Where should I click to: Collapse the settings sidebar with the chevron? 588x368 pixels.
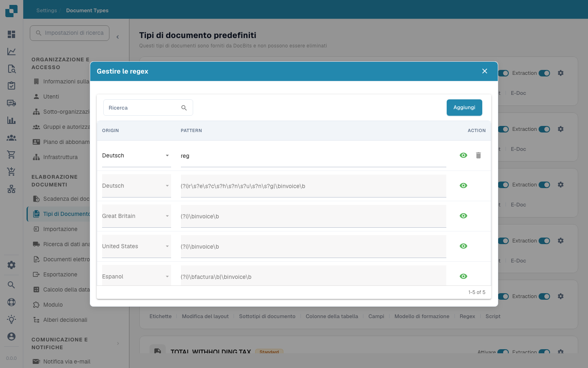[x=118, y=37]
